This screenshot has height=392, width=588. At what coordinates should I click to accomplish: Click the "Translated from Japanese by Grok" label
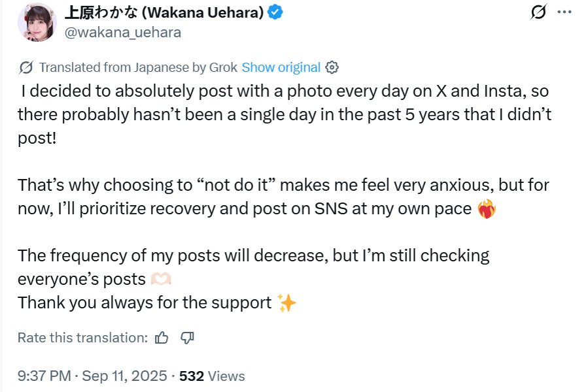pyautogui.click(x=139, y=67)
